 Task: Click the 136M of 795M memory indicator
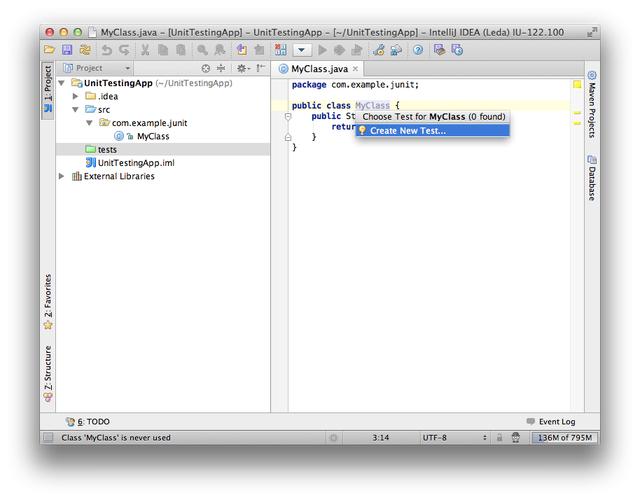click(564, 438)
